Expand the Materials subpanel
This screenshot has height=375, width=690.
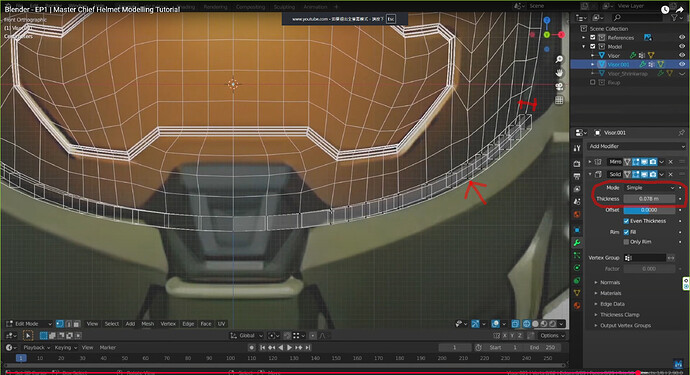click(610, 293)
